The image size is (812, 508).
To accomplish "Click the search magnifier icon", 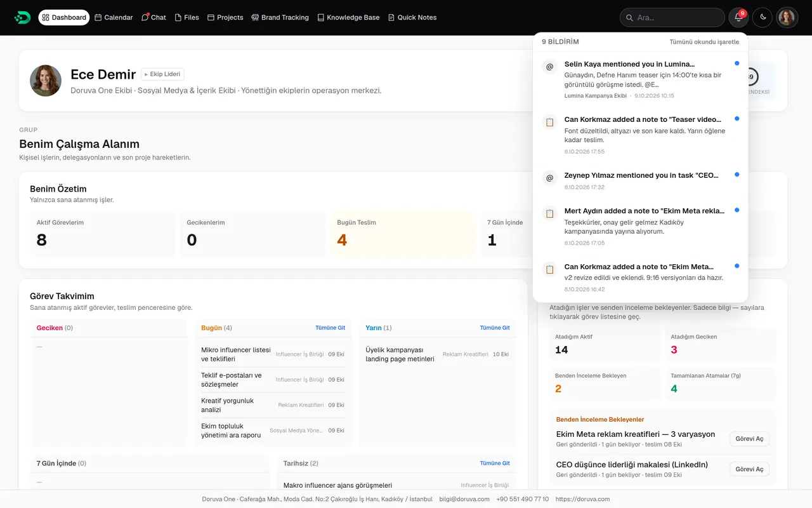I will 630,18.
